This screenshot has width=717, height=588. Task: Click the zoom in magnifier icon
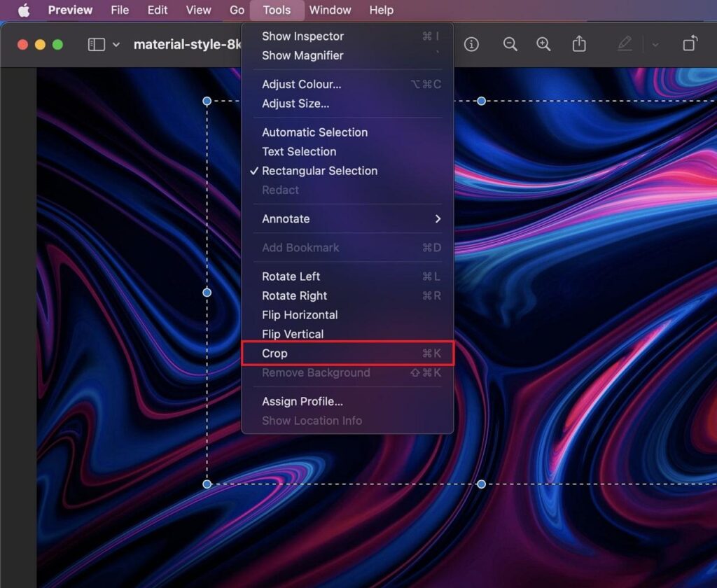[x=543, y=44]
